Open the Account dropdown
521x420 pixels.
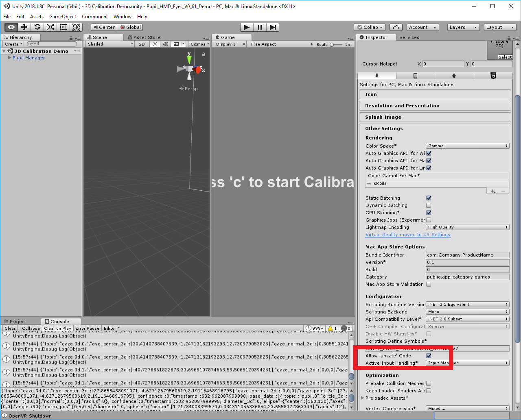pos(422,27)
